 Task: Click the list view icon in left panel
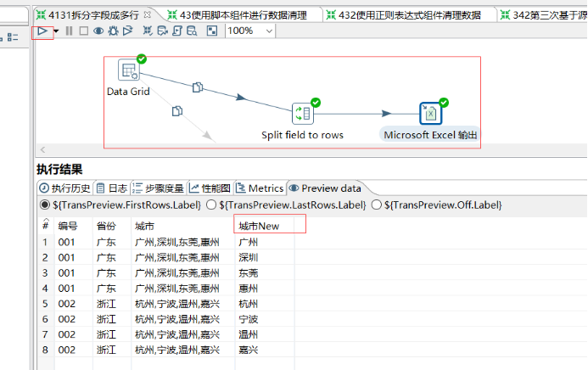pos(13,36)
